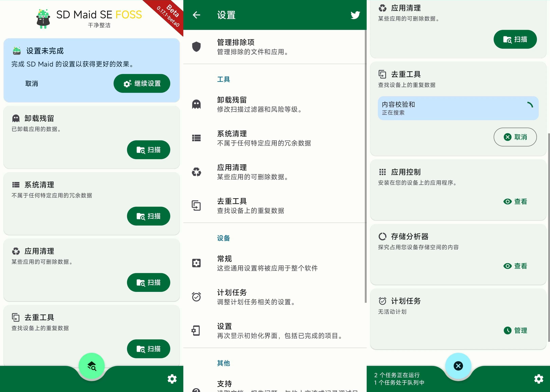Start scan on 卸载残留 card
The width and height of the screenshot is (550, 392).
(149, 150)
